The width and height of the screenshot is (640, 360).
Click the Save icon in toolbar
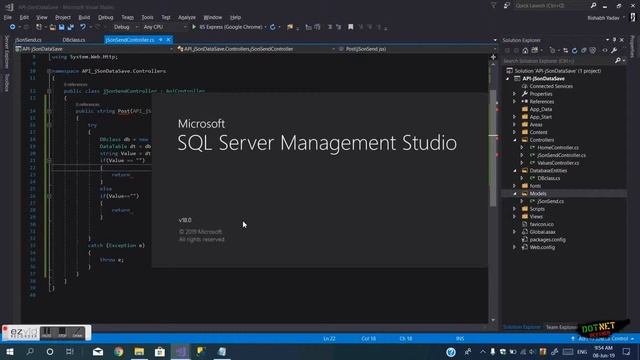[62, 27]
